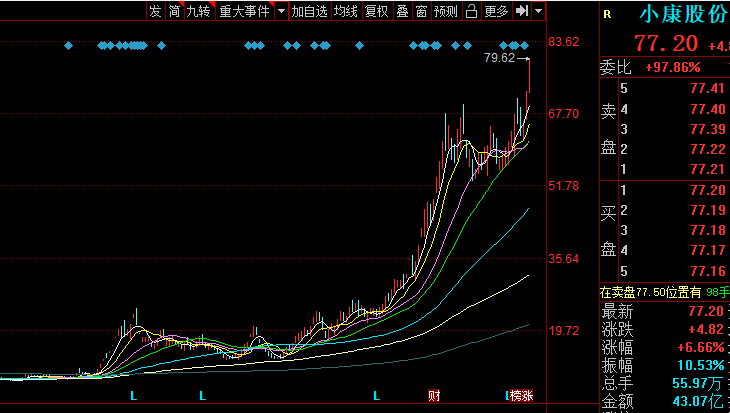Toggle the padlock lock icon

(x=472, y=11)
